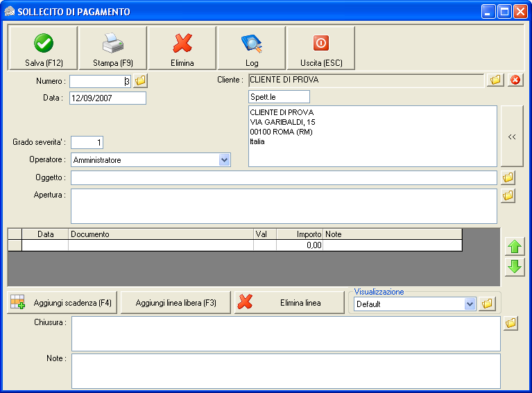Viewport: 532px width, 393px height.
Task: Click the Cliente name field
Action: (x=366, y=80)
